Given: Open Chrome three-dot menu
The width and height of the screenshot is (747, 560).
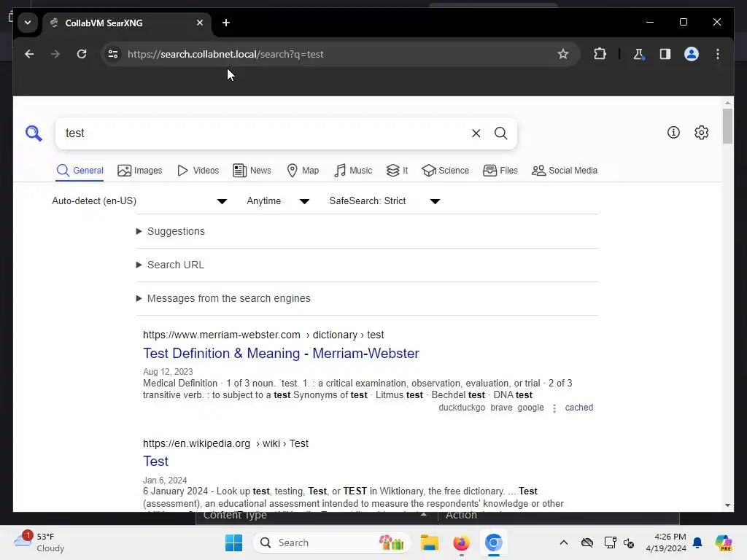Looking at the screenshot, I should click(718, 54).
